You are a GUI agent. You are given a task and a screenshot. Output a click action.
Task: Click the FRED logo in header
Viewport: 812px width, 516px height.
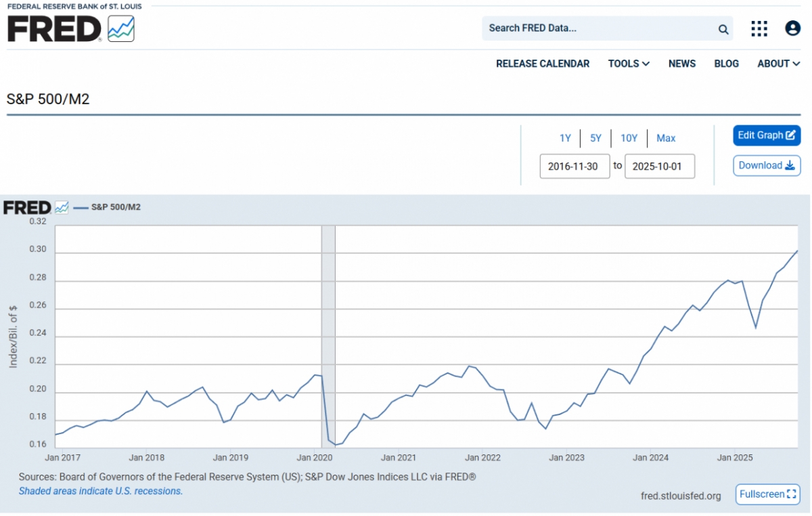tap(54, 28)
